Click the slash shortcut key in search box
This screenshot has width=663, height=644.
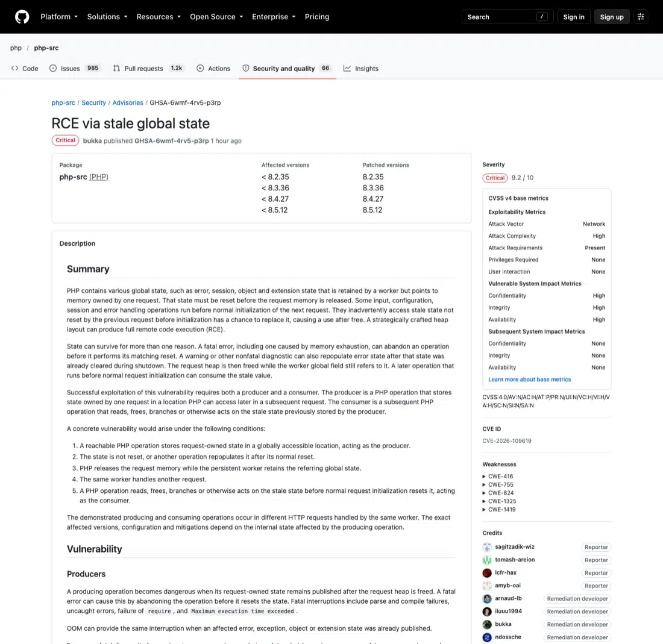(x=542, y=16)
